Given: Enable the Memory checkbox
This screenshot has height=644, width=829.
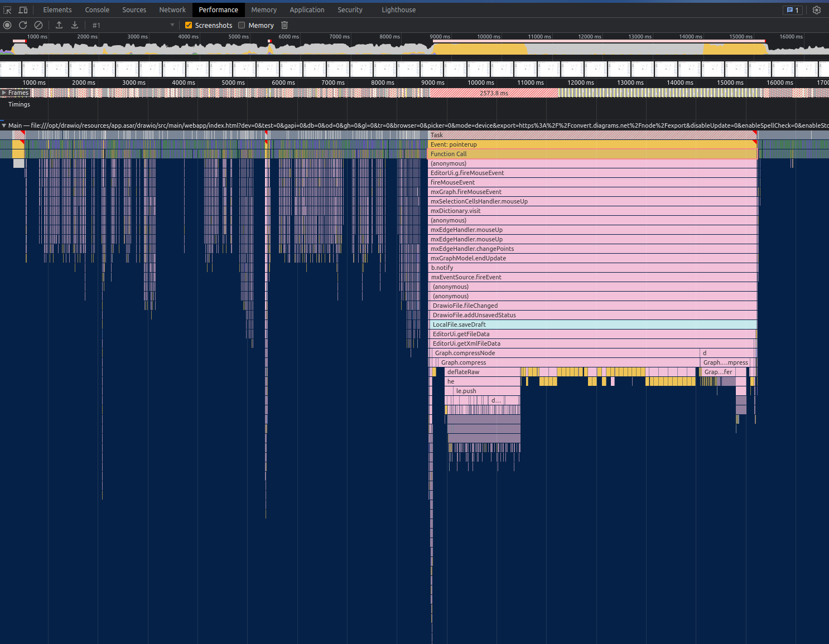Looking at the screenshot, I should [x=242, y=25].
